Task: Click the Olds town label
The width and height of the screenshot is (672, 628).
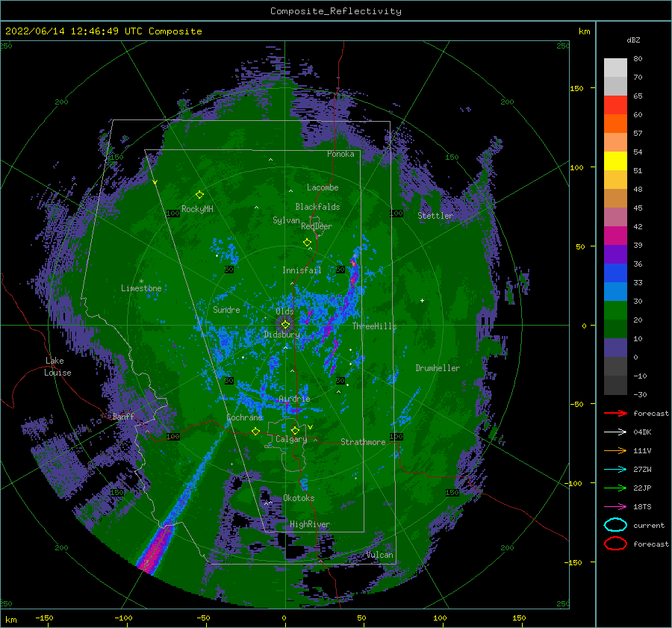Action: 284,311
